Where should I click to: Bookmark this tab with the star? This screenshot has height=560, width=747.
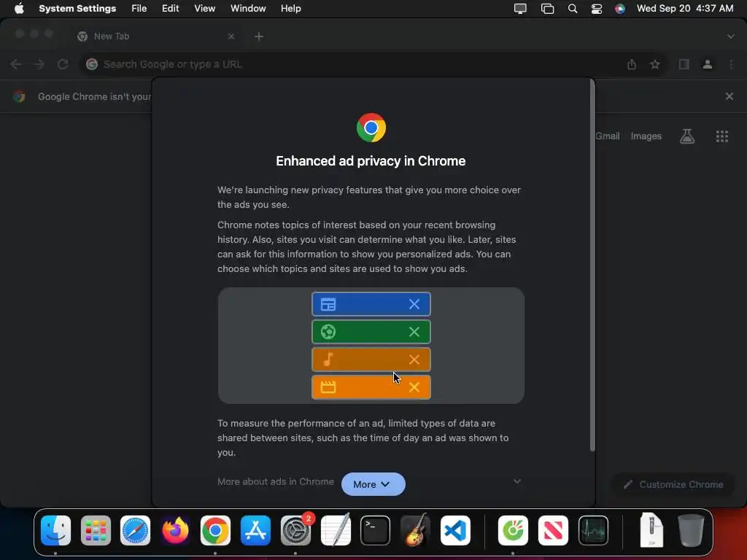pyautogui.click(x=655, y=64)
